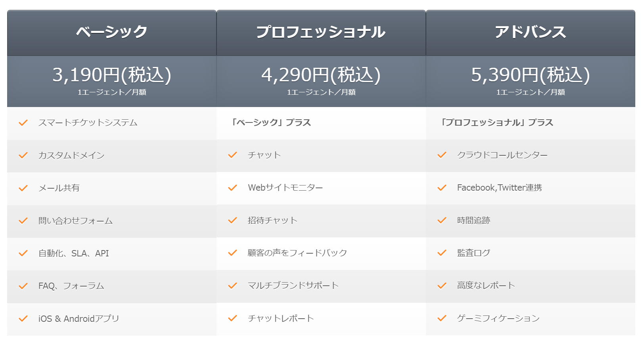The height and width of the screenshot is (346, 644).
Task: Click the 5,390円(税込) price
Action: 530,75
